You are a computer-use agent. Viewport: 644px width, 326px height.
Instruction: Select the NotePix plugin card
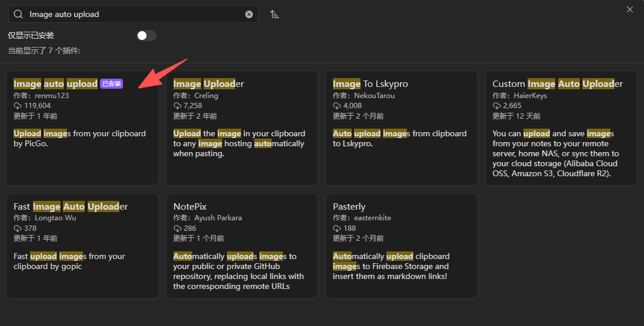tap(242, 246)
